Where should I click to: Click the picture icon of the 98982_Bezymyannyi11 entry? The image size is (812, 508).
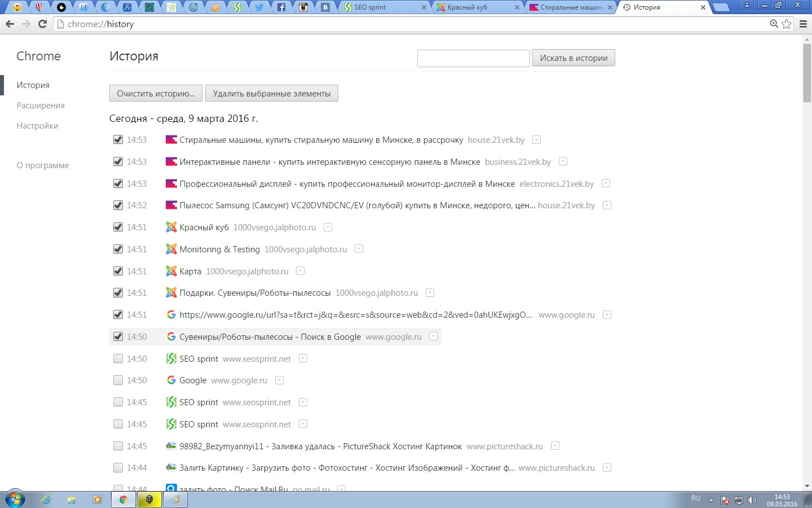tap(171, 446)
